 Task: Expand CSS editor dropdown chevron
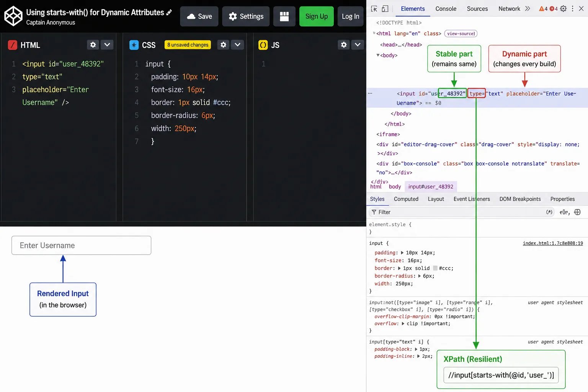coord(237,45)
